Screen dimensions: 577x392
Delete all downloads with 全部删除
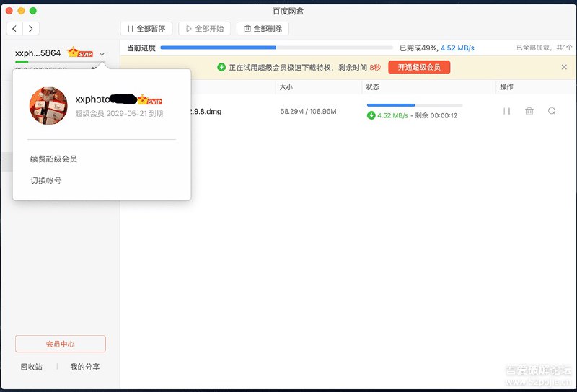[263, 29]
